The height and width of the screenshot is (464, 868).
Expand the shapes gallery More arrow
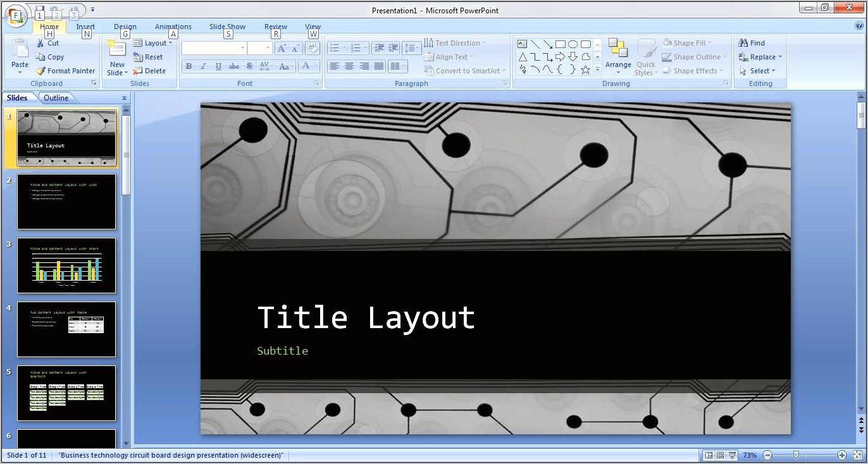coord(597,70)
